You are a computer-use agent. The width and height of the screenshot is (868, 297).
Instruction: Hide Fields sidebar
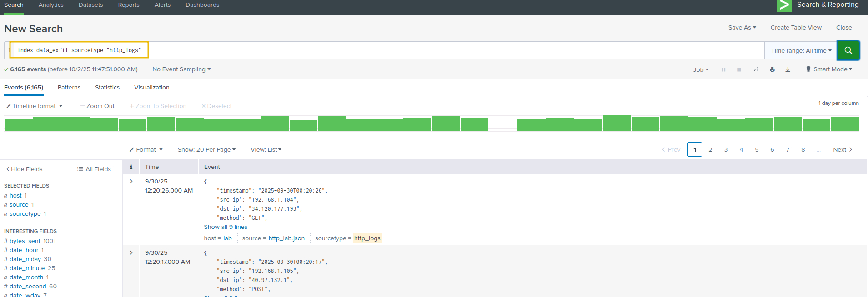tap(24, 169)
